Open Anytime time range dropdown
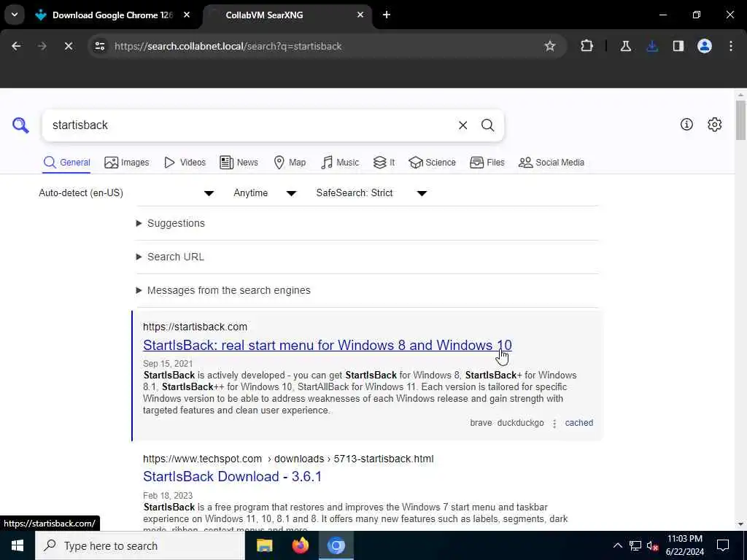 265,192
